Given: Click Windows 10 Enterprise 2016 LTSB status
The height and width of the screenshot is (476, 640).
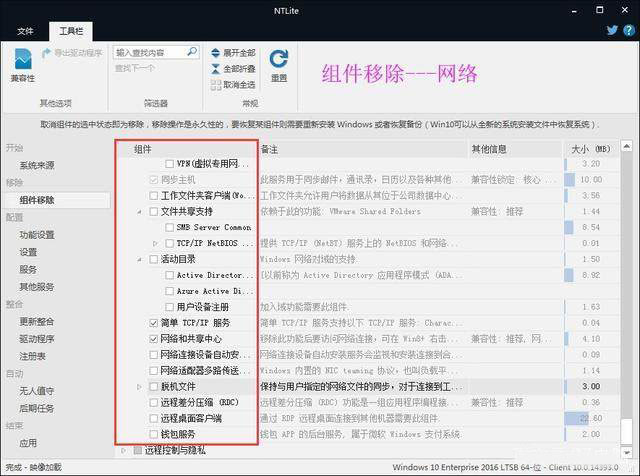Looking at the screenshot, I should [x=506, y=467].
